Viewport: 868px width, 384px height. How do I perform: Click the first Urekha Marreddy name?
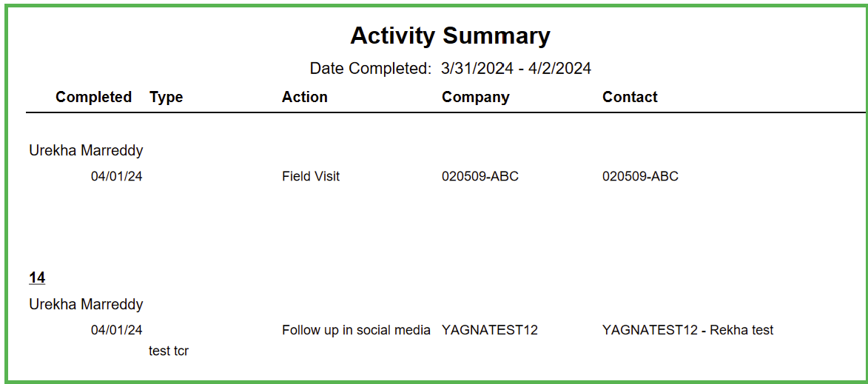point(86,150)
